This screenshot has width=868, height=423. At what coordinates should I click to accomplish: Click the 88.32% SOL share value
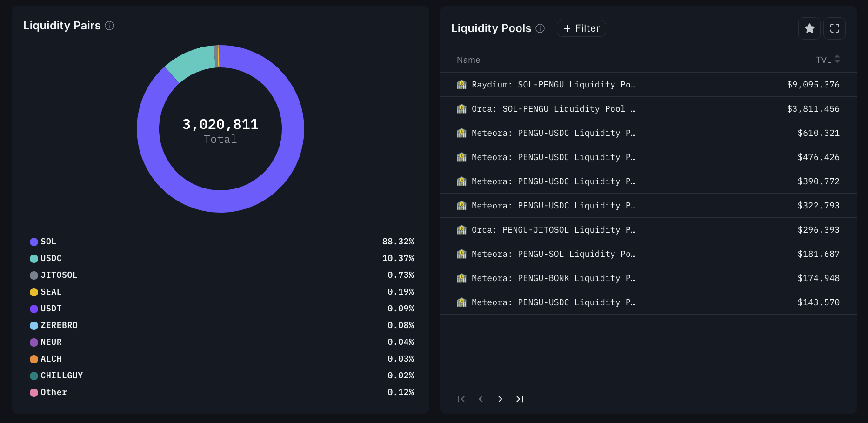click(x=398, y=242)
